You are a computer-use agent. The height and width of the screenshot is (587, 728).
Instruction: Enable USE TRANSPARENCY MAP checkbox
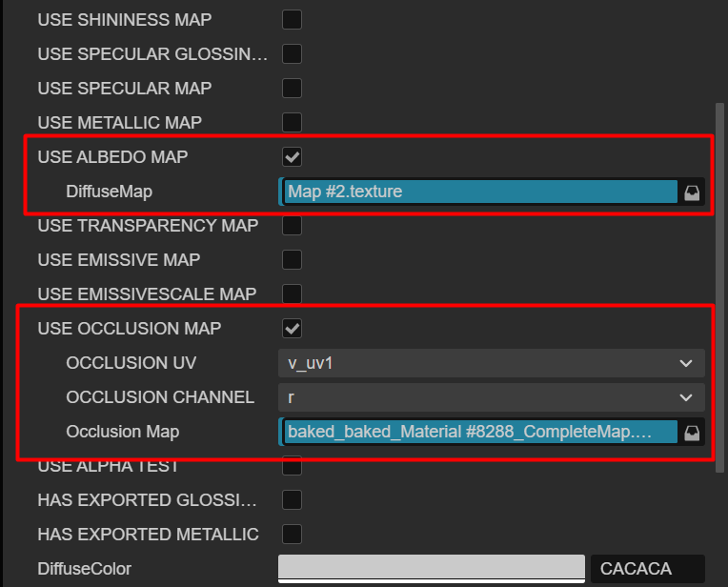292,226
